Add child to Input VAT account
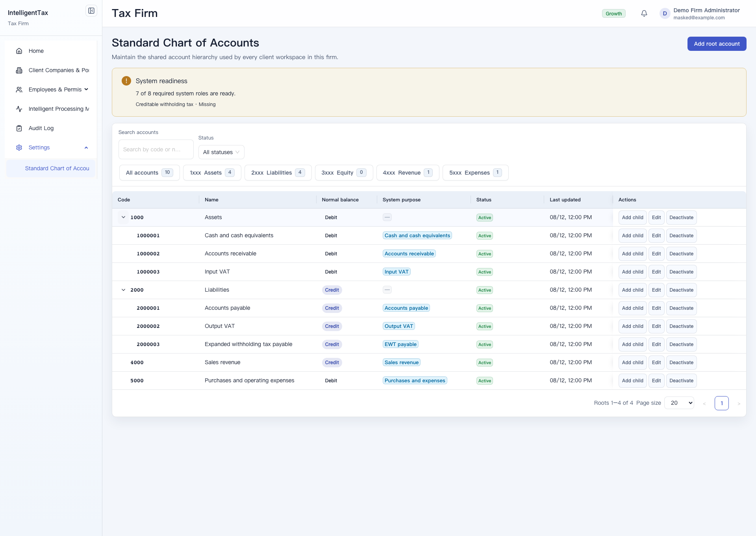 [x=632, y=272]
